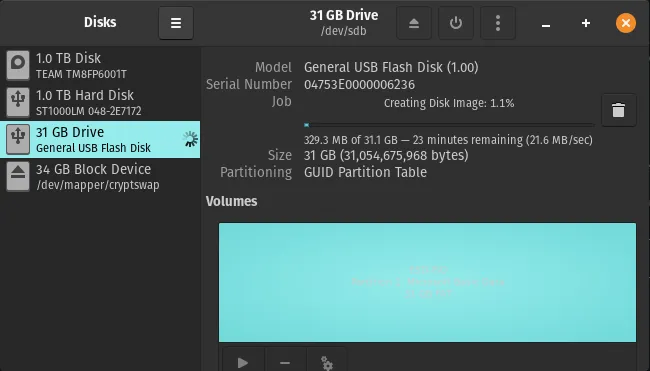Cancel the disk image job
The width and height of the screenshot is (650, 371).
618,110
